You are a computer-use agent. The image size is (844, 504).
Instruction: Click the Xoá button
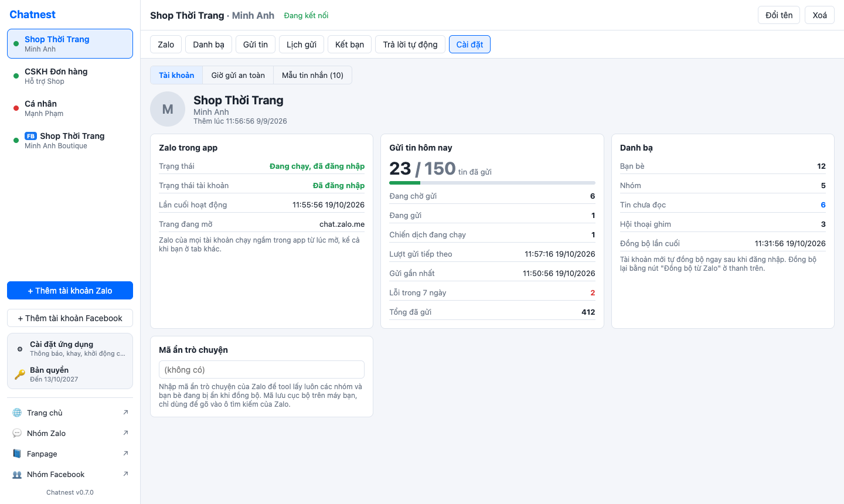[x=820, y=15]
